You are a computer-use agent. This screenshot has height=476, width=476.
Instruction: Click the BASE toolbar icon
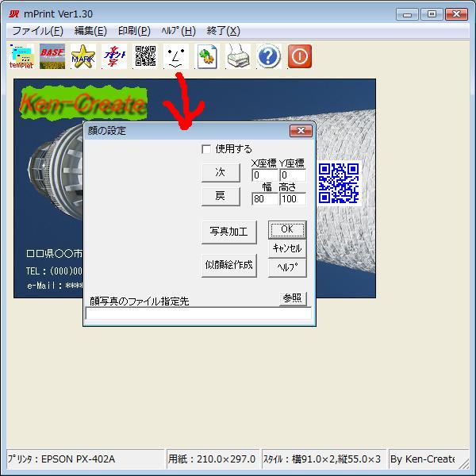[52, 56]
